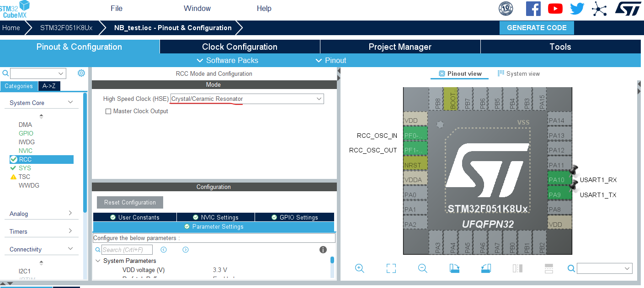The width and height of the screenshot is (644, 288).
Task: Open the pin search dropdown
Action: [605, 268]
